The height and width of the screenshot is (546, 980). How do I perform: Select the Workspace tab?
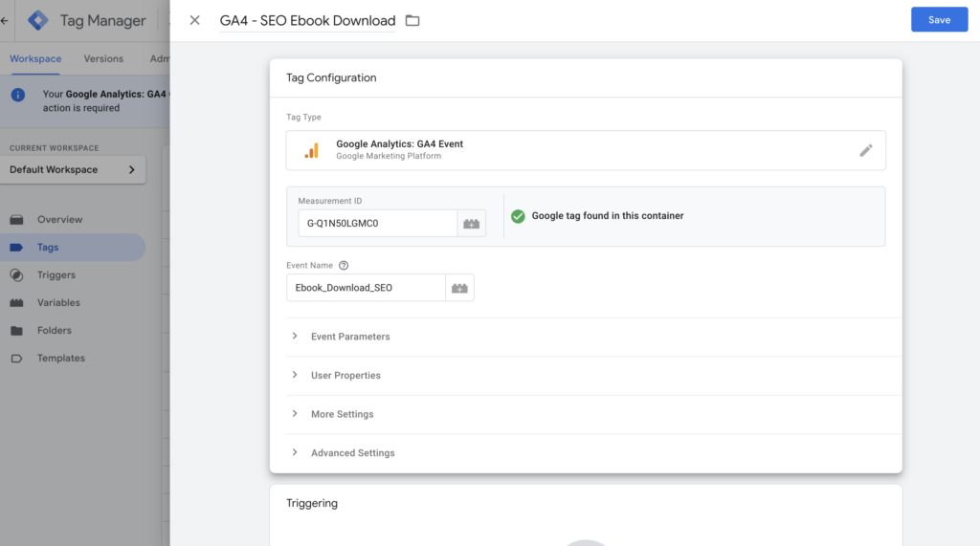pyautogui.click(x=35, y=58)
